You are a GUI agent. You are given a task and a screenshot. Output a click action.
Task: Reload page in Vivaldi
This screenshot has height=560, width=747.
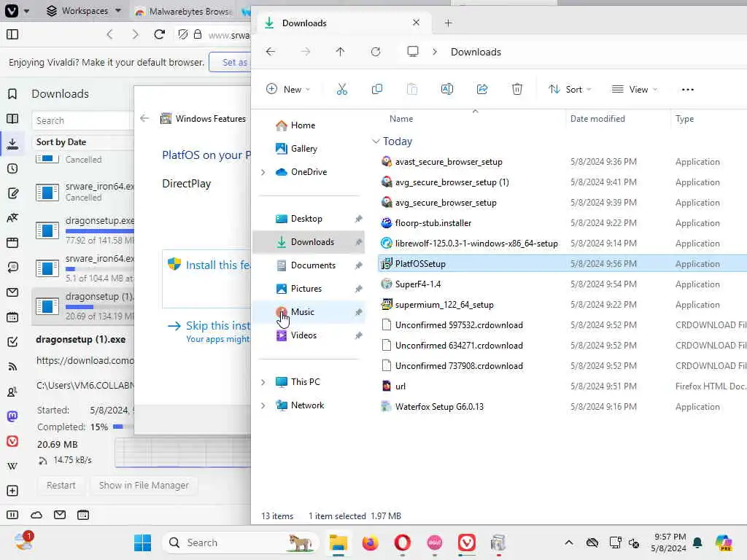(160, 34)
